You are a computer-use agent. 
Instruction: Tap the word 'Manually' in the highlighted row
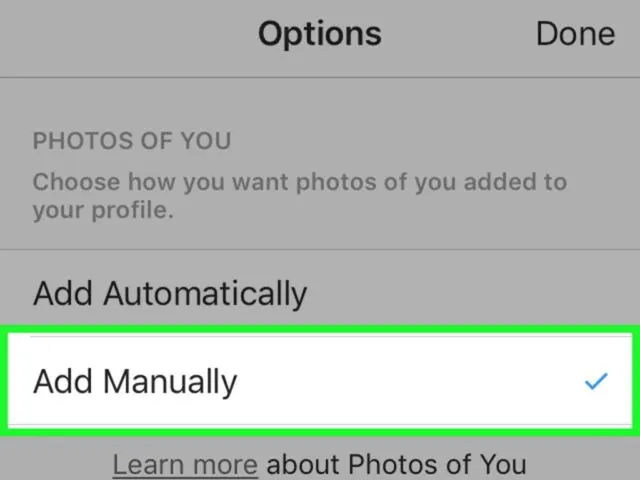coord(170,382)
